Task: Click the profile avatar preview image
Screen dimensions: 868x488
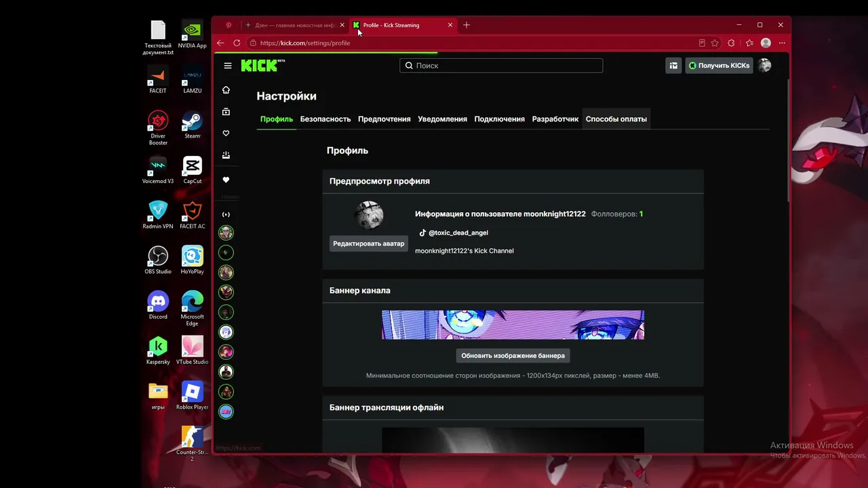Action: pos(369,216)
